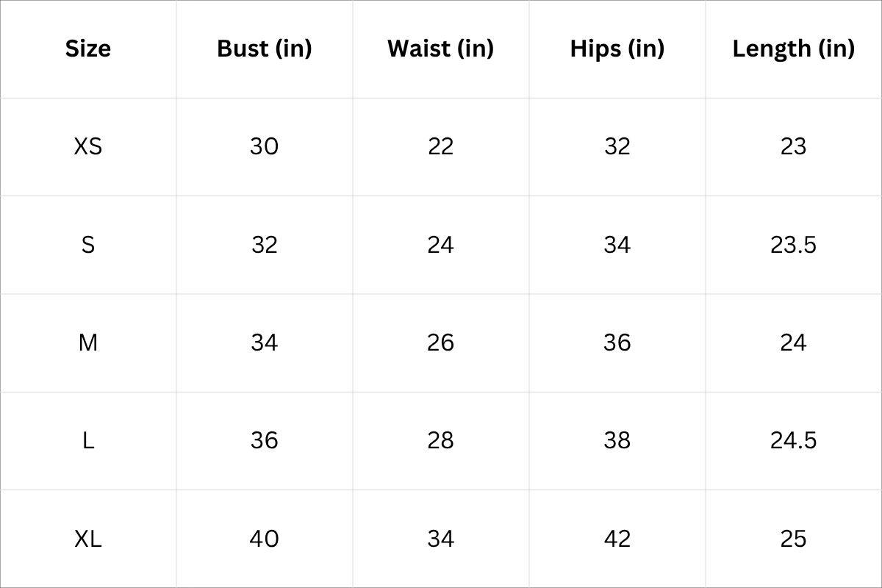Select the Waist (in) header cell

(440, 49)
